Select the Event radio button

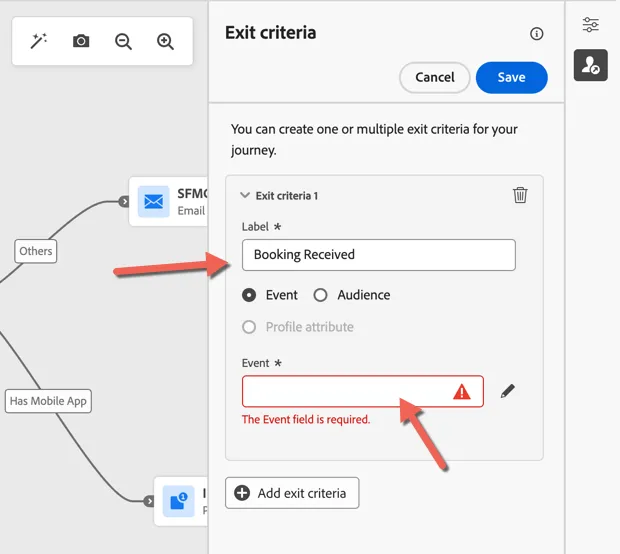pos(249,295)
